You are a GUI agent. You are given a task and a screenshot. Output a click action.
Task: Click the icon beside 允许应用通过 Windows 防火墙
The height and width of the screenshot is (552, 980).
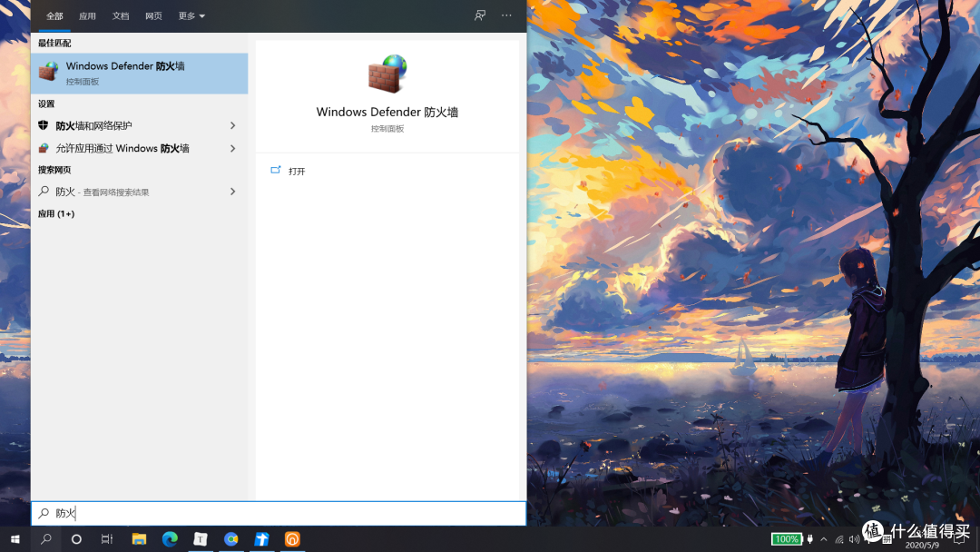(x=44, y=148)
